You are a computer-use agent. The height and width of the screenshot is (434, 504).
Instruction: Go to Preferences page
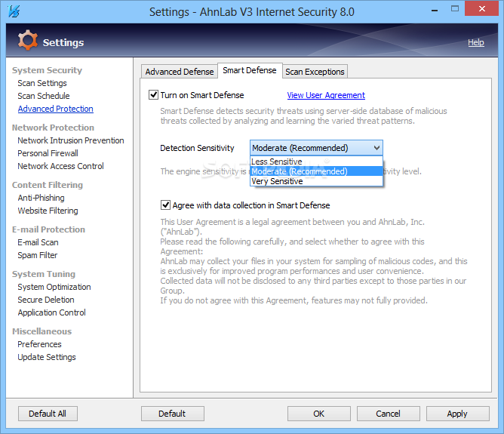pos(39,344)
